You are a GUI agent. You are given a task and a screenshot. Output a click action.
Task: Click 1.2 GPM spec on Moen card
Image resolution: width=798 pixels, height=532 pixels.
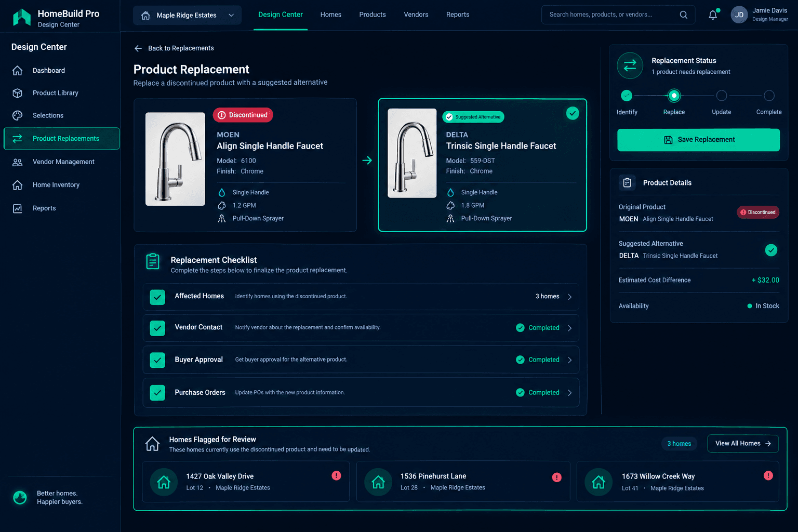tap(244, 205)
